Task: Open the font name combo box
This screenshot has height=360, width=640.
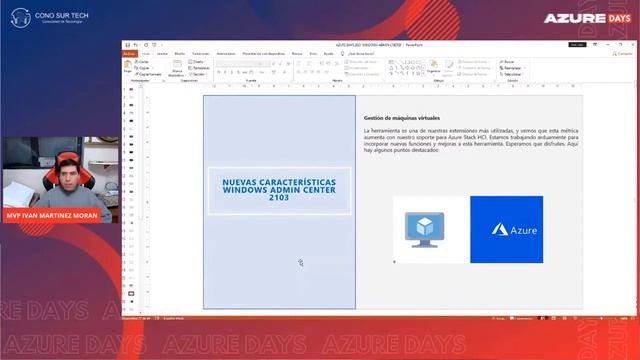Action: 240,64
